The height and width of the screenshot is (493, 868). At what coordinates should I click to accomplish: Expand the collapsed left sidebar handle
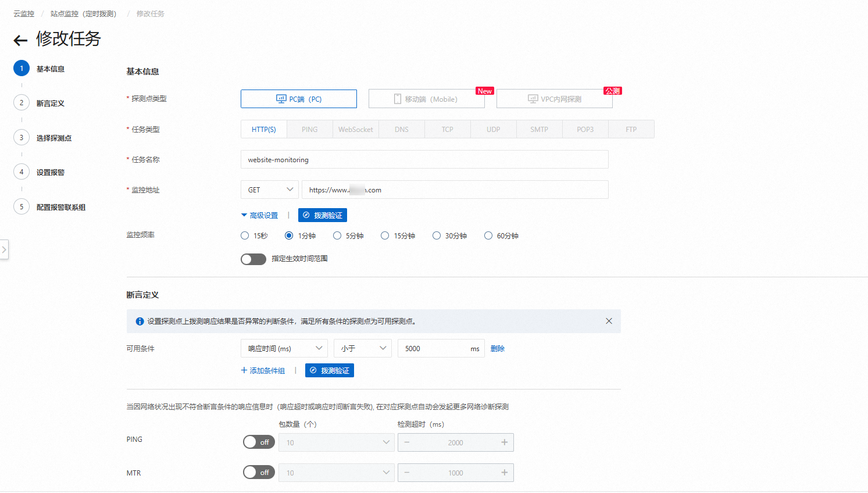tap(4, 249)
